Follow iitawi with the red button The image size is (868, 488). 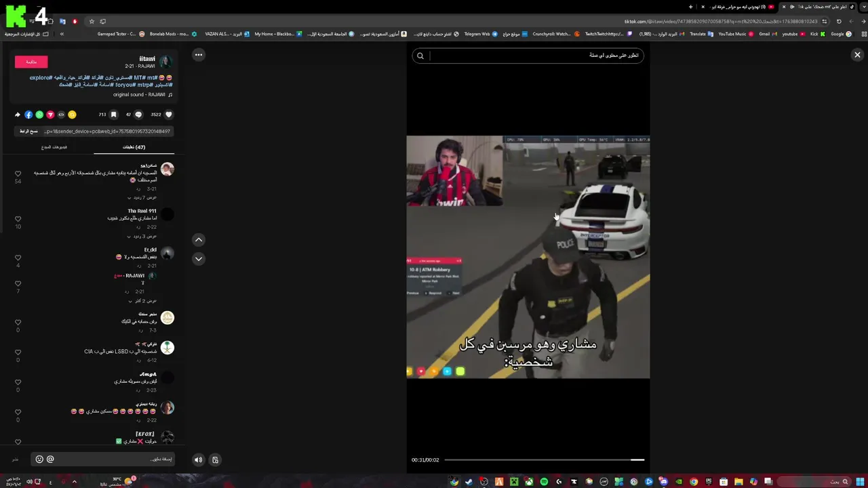[31, 62]
